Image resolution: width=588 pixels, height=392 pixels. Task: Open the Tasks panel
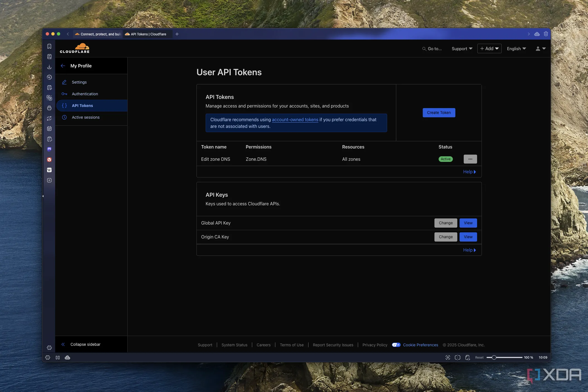[49, 139]
